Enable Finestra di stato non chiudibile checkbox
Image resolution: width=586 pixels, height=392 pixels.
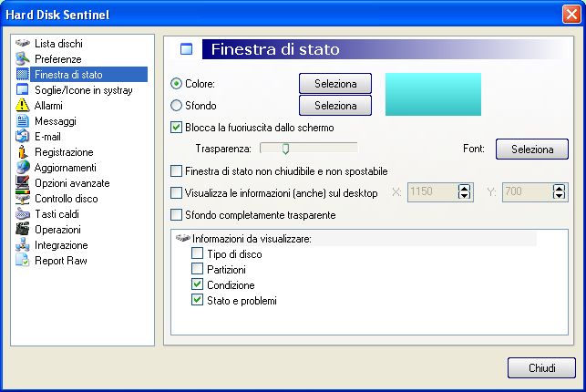[x=176, y=171]
